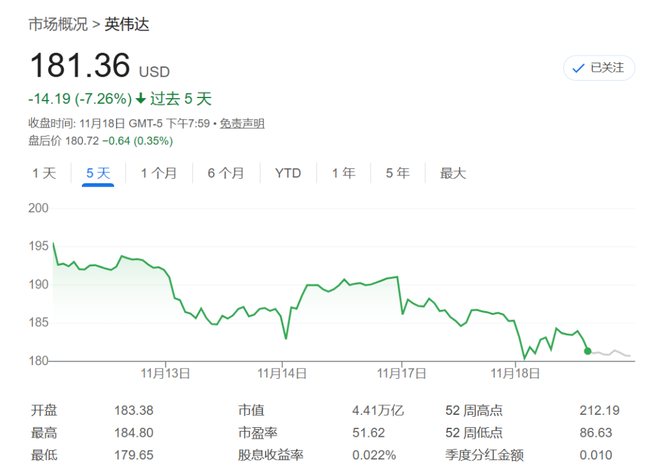Show the YTD chart range
This screenshot has height=471, width=660.
click(x=288, y=173)
